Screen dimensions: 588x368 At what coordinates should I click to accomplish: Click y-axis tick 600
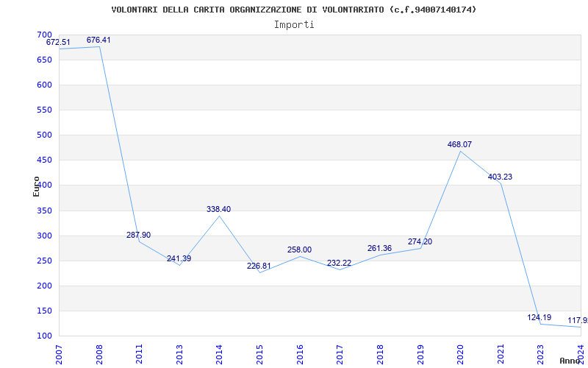[x=44, y=85]
